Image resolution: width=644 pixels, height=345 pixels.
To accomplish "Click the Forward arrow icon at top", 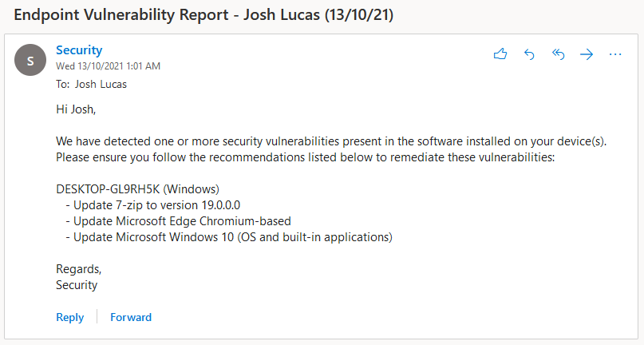I will click(587, 54).
